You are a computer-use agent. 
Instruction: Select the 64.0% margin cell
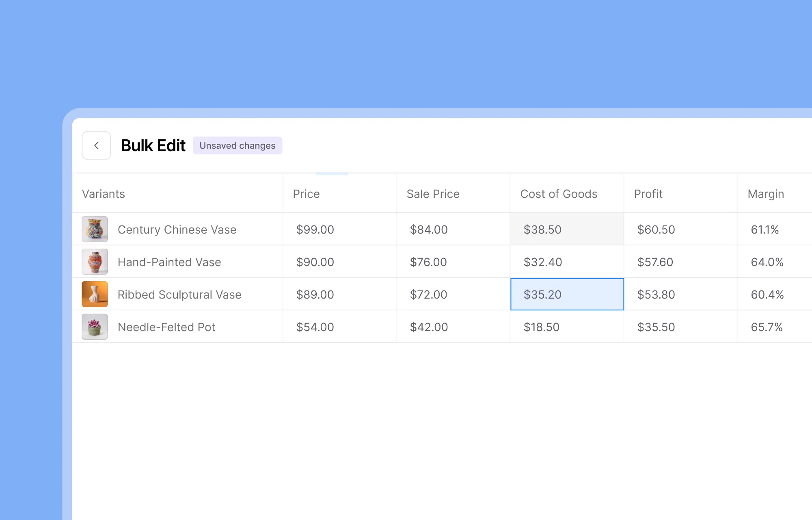(x=775, y=262)
